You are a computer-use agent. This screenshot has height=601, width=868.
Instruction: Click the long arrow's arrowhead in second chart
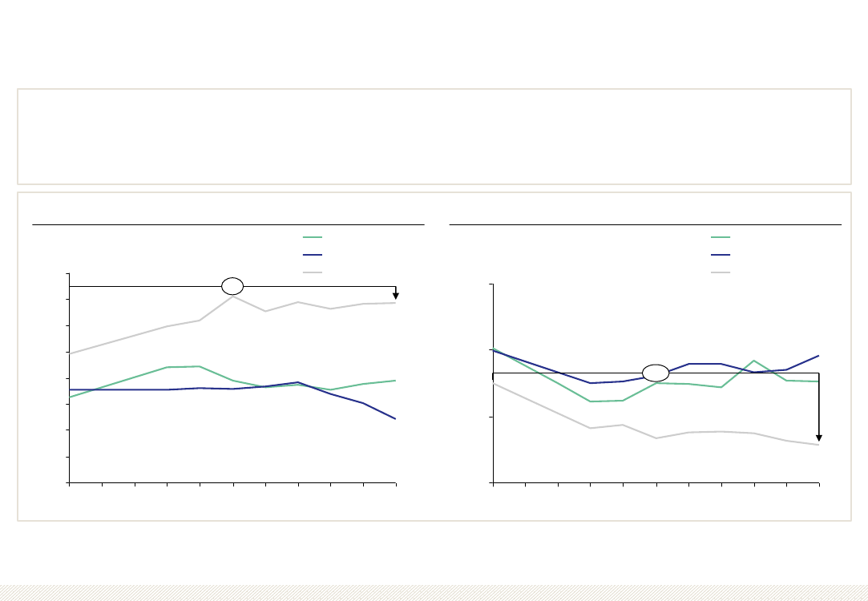819,438
